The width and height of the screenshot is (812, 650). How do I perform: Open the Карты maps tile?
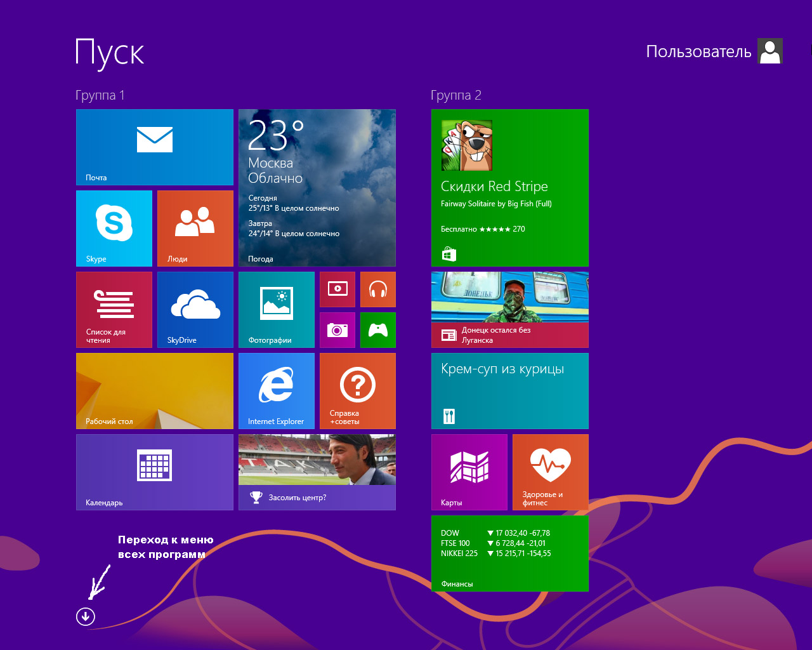[x=469, y=472]
